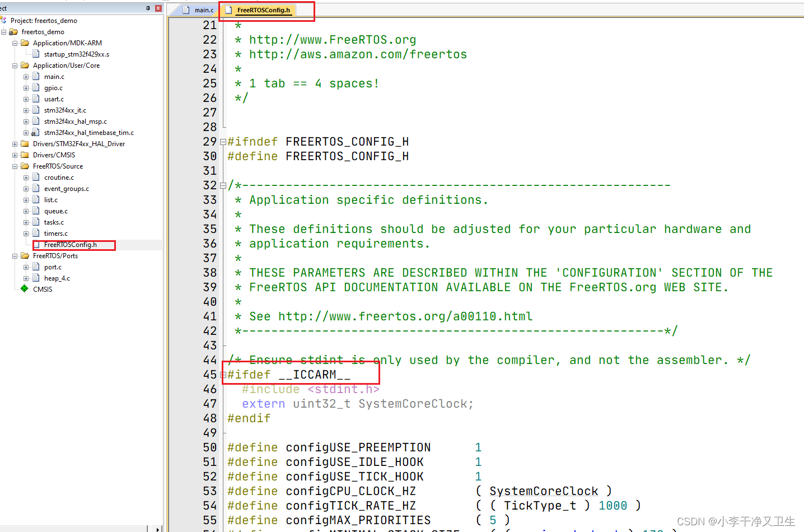Expand the Drivers/STM32F4xx_HAL_Driver group
Viewport: 804px width, 532px height.
coord(15,144)
